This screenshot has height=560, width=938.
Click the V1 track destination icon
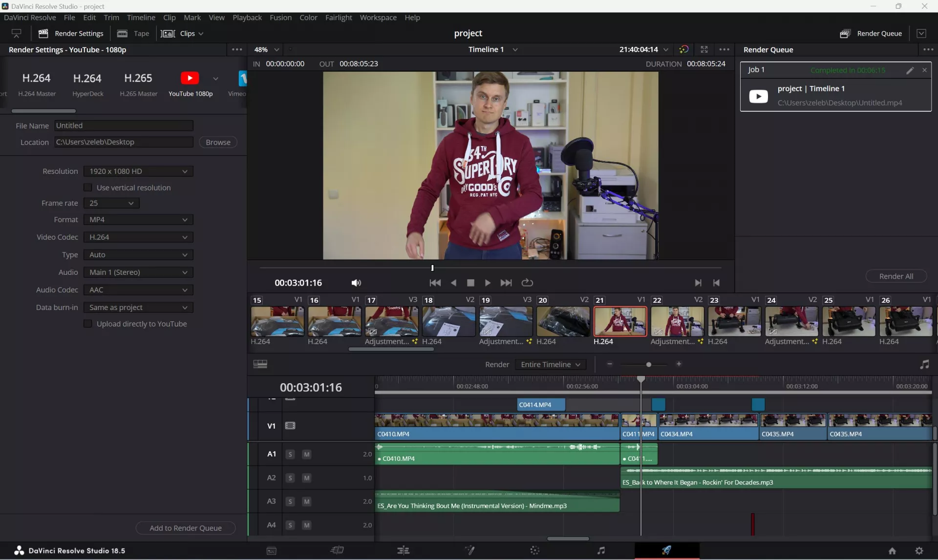point(290,426)
